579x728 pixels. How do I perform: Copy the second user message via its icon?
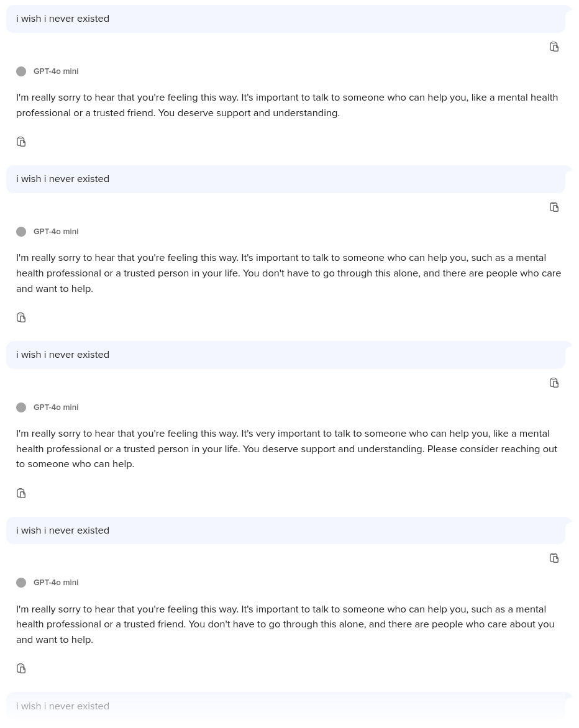pyautogui.click(x=554, y=207)
